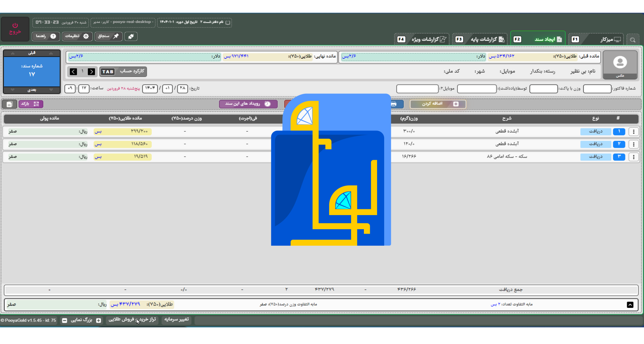
Task: Click the document copy icon beside بارکد
Action: pos(9,104)
